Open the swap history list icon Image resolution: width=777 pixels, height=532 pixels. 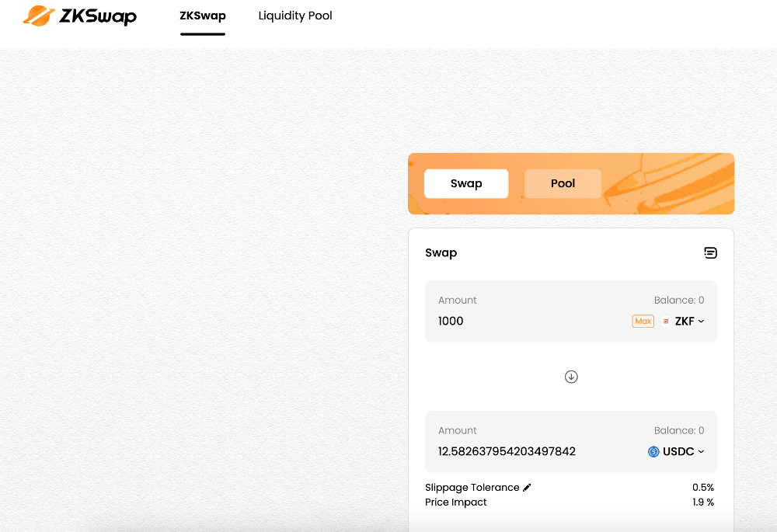tap(710, 252)
